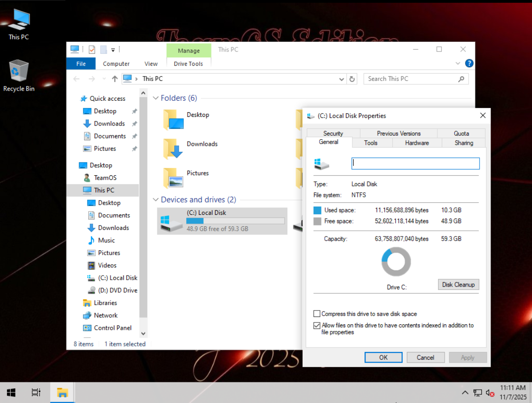532x403 pixels.
Task: Open Recycle Bin desktop icon
Action: pos(19,75)
